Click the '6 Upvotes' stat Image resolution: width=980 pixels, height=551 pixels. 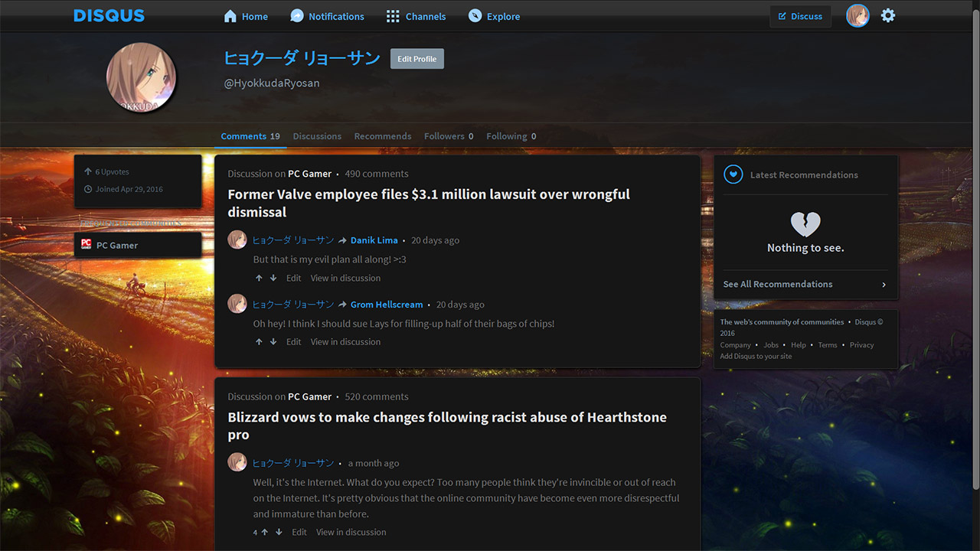coord(112,172)
